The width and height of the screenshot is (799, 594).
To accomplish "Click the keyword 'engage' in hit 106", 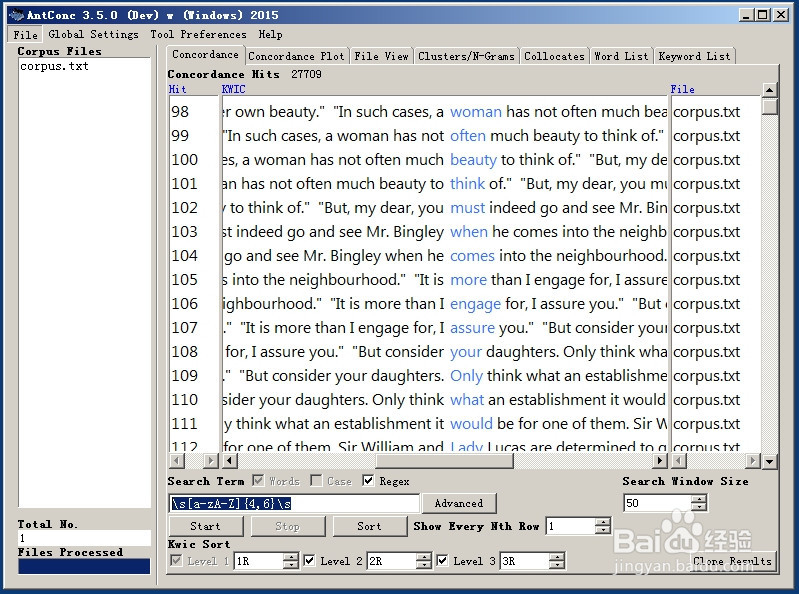I will (475, 304).
